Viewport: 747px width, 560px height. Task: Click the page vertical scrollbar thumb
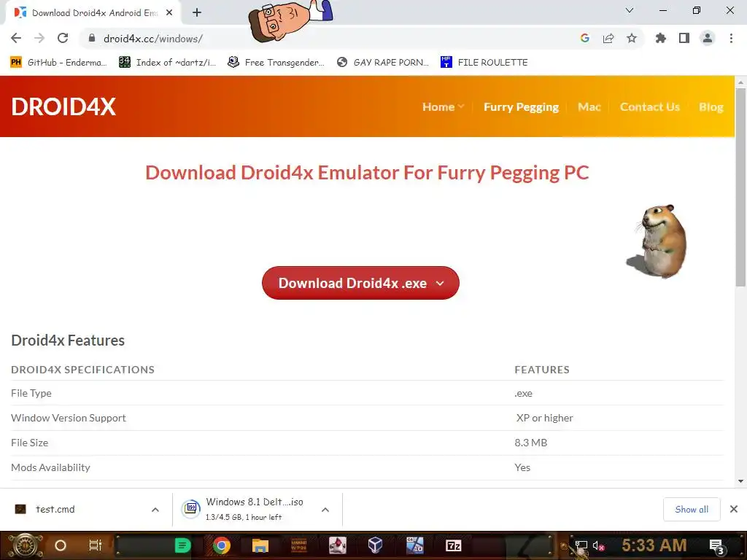pyautogui.click(x=740, y=187)
